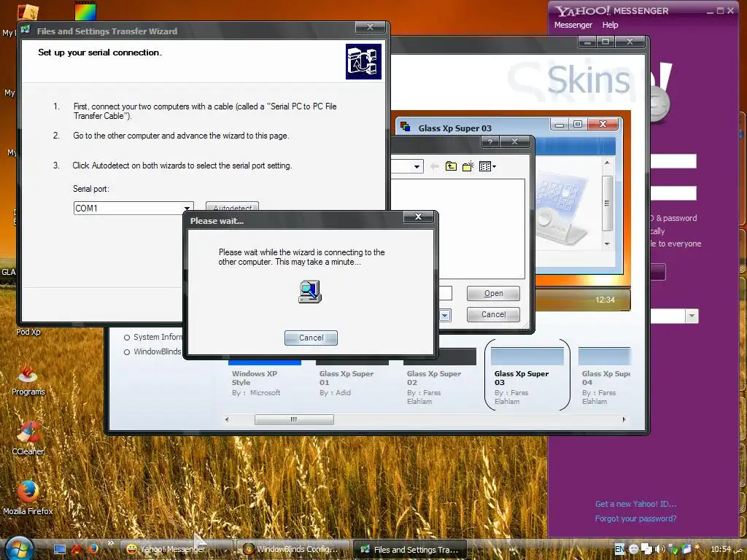Click the volume speaker tray icon
This screenshot has height=560, width=747.
pos(659,549)
